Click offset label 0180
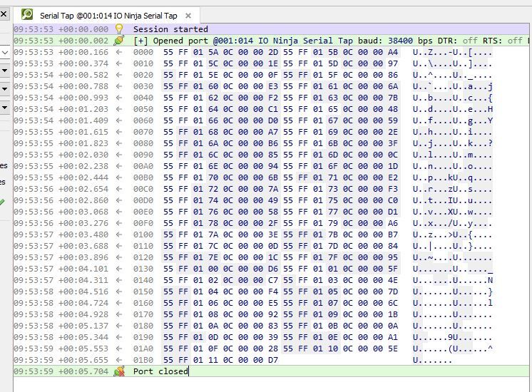Image resolution: width=532 pixels, height=392 pixels. point(143,326)
